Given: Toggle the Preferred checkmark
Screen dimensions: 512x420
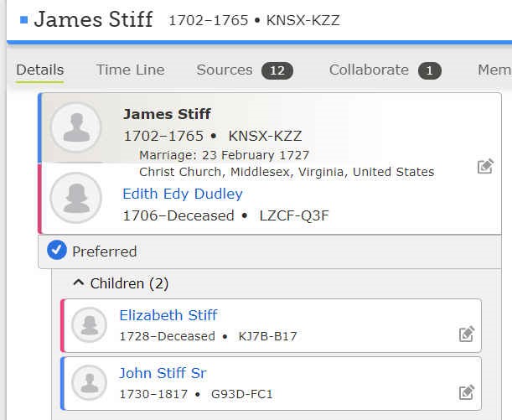Looking at the screenshot, I should [57, 251].
